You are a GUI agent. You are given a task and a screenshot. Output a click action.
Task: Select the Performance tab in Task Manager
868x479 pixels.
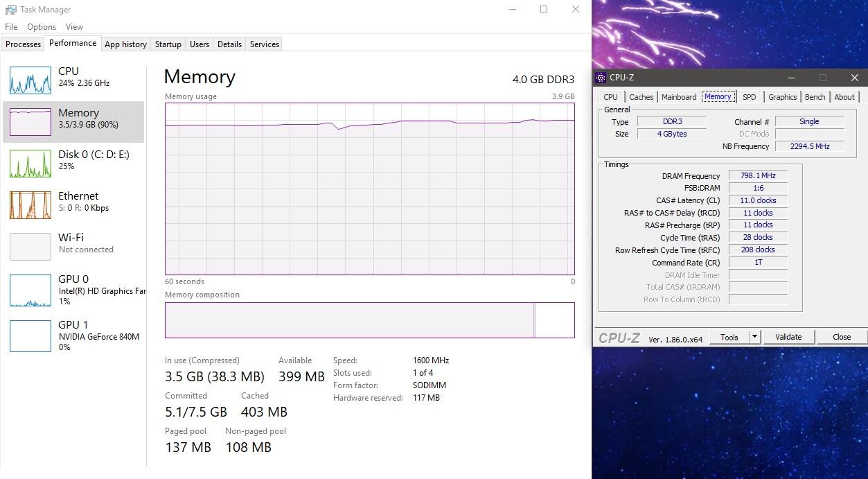click(73, 43)
